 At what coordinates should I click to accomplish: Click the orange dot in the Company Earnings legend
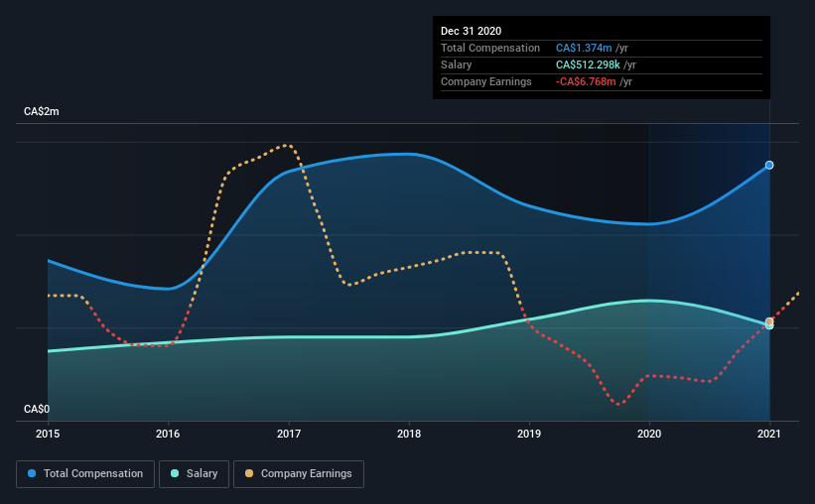pos(249,473)
